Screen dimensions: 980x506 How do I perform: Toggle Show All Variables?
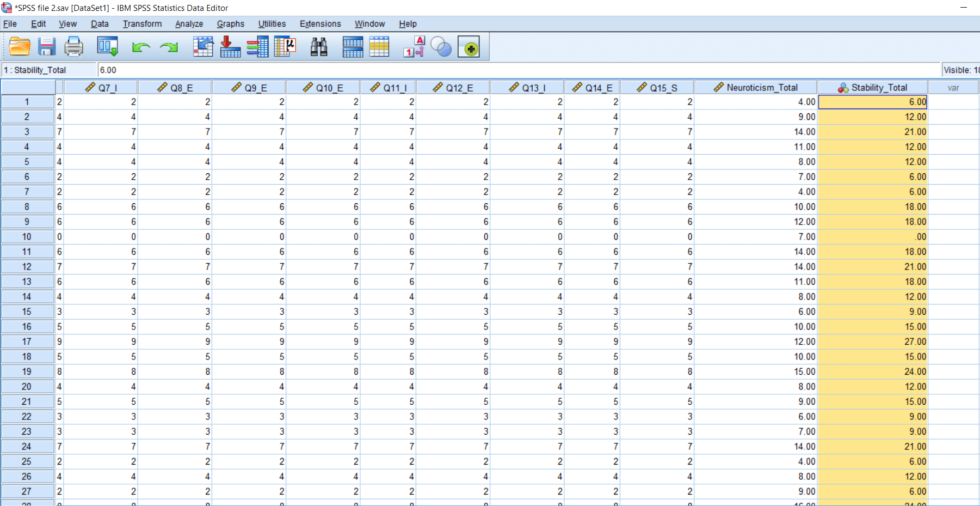(x=469, y=47)
